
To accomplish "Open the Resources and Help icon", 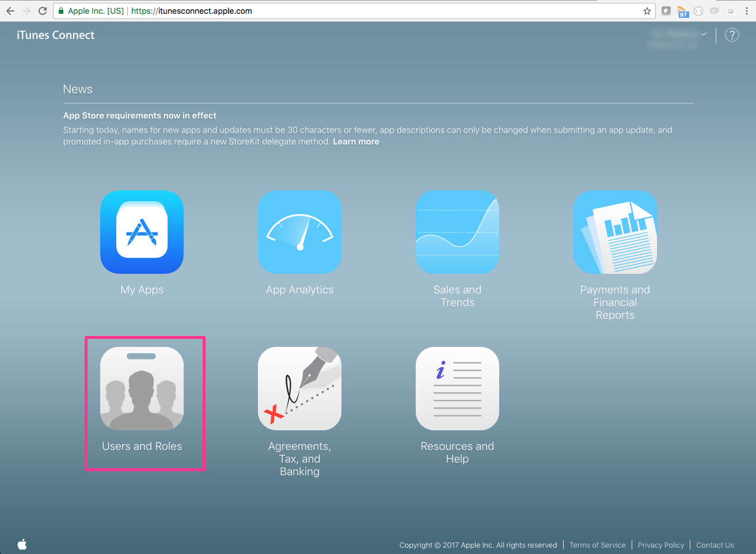I will point(457,388).
